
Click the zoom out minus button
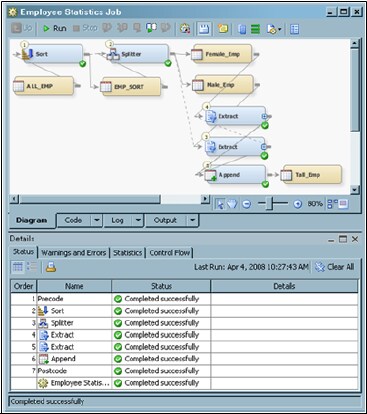246,204
